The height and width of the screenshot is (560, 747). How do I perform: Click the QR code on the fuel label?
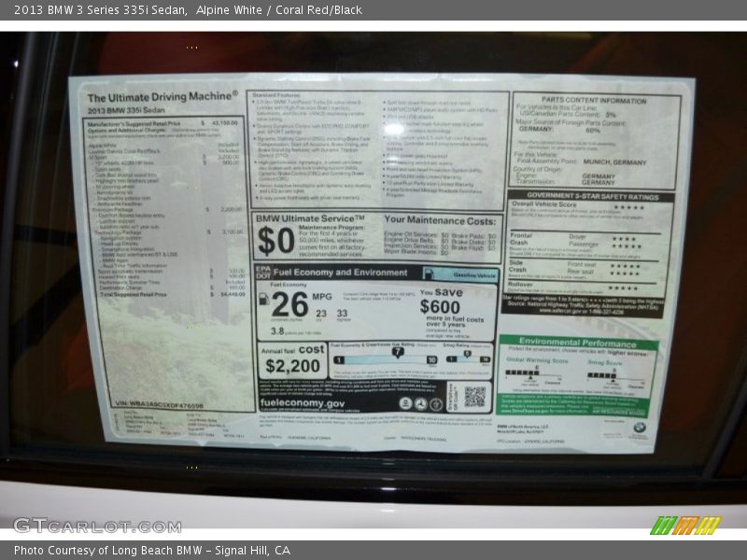(x=474, y=397)
